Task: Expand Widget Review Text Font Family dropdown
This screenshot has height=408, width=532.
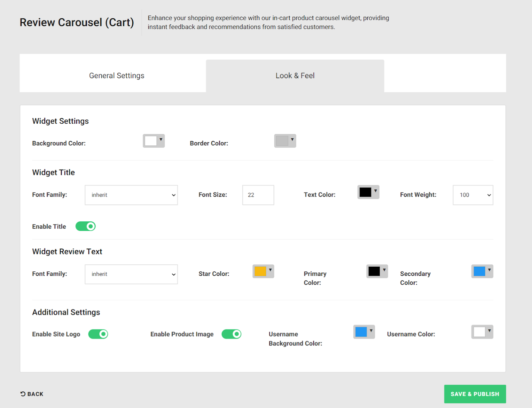Action: pyautogui.click(x=131, y=274)
